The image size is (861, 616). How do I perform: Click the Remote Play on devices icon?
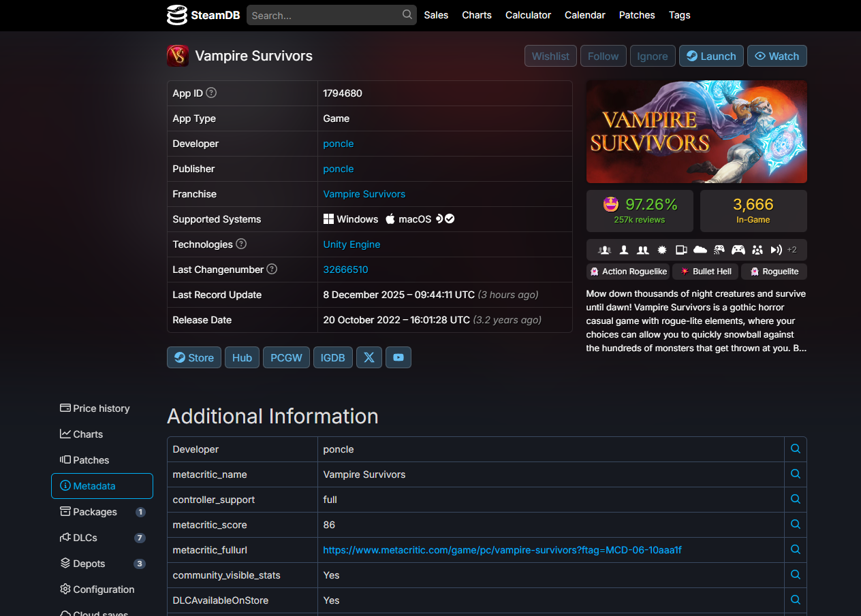point(680,250)
